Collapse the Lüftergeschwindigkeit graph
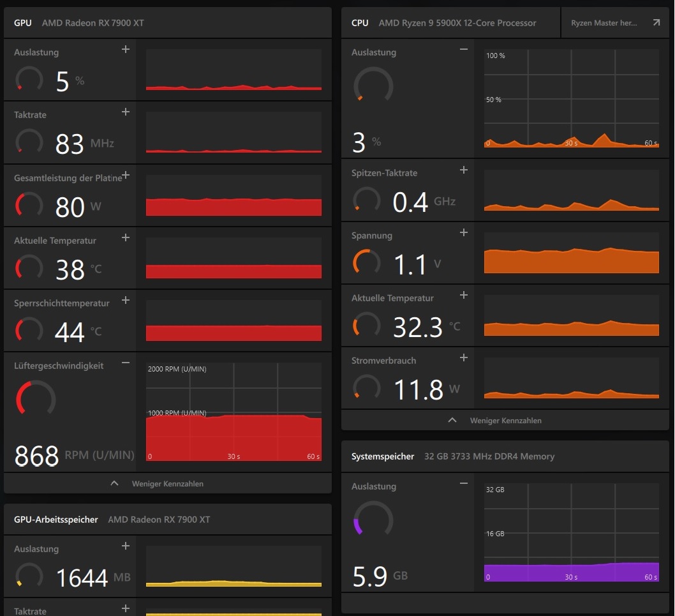Screen dimensions: 675x616 point(125,363)
